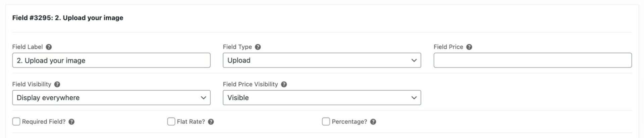Viewport: 644px width, 138px height.
Task: Click into the empty Field Price input
Action: click(x=532, y=60)
